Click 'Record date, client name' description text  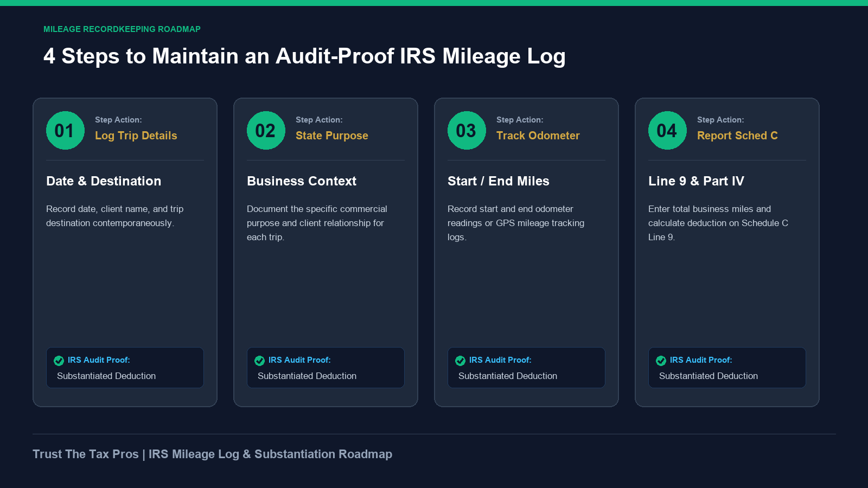tap(115, 216)
